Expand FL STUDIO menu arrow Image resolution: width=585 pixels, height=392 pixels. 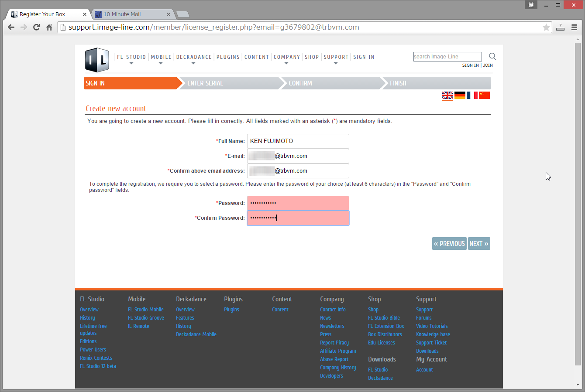[131, 64]
